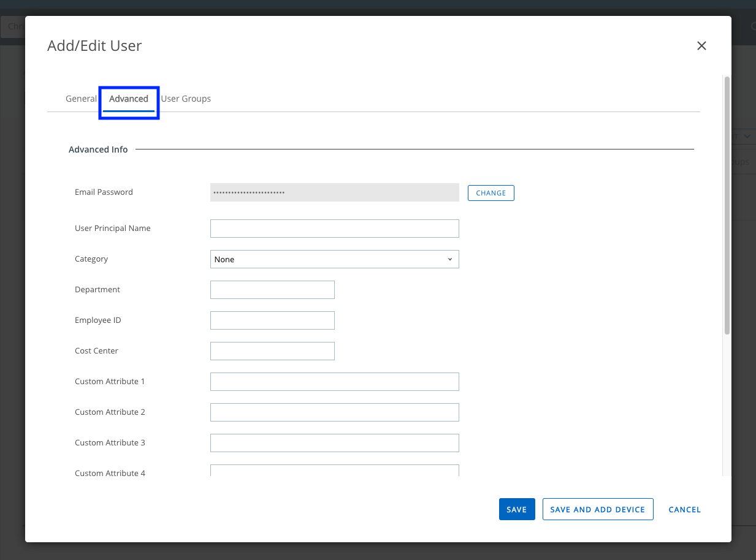
Task: Click the dialog's vertical scrollbar
Action: [x=727, y=205]
